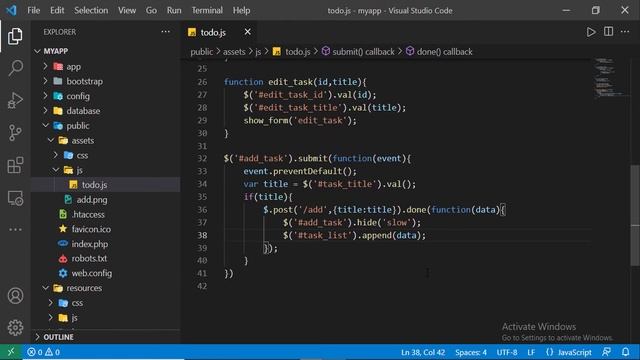Click the Run Code play icon

click(591, 32)
